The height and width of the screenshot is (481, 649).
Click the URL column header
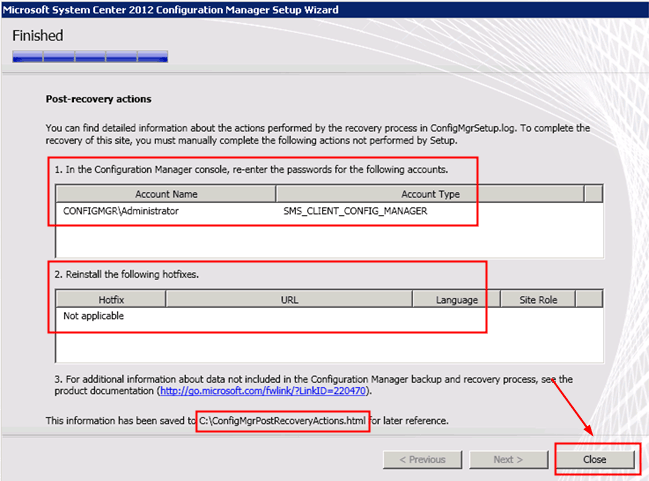click(x=289, y=299)
